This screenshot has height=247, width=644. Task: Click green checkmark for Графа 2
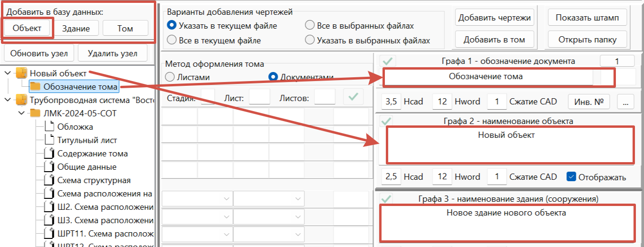pyautogui.click(x=386, y=121)
